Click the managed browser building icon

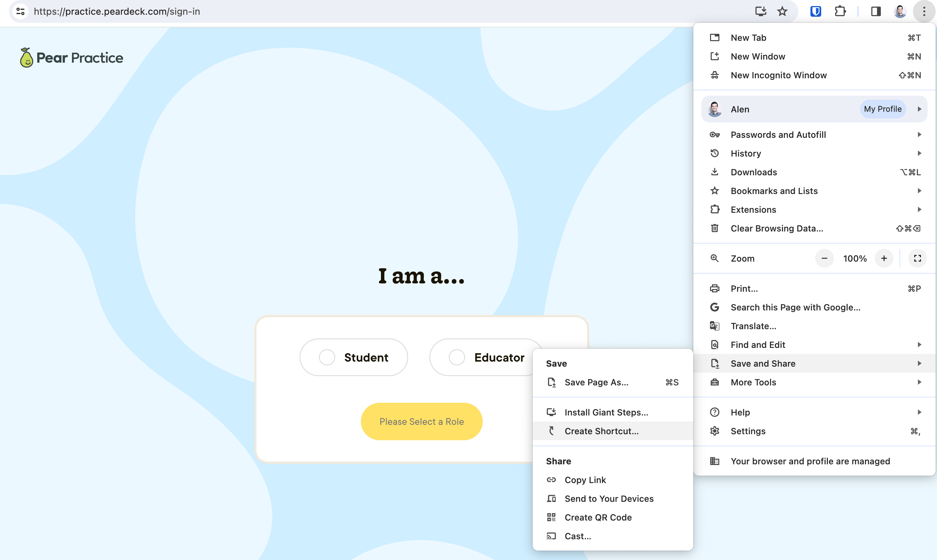point(714,461)
